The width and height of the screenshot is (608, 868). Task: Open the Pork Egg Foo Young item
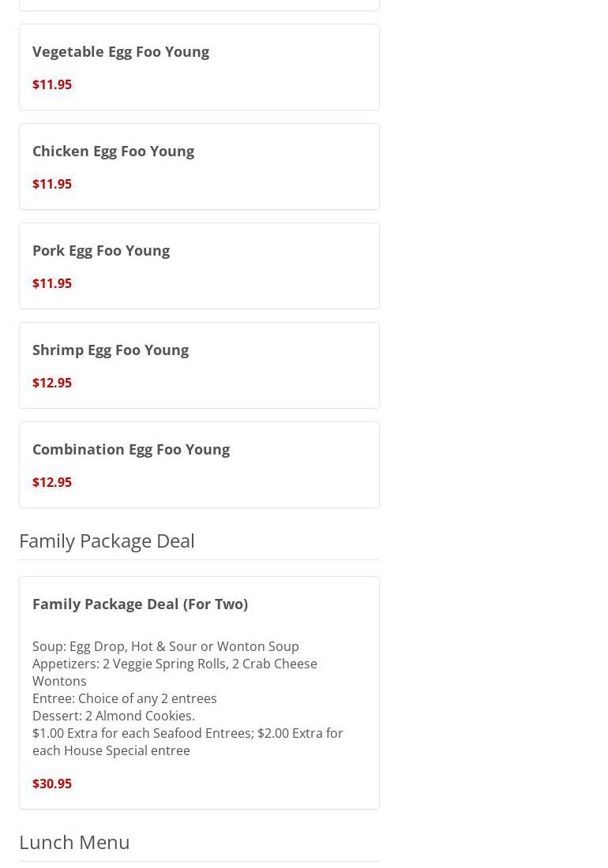coord(101,250)
